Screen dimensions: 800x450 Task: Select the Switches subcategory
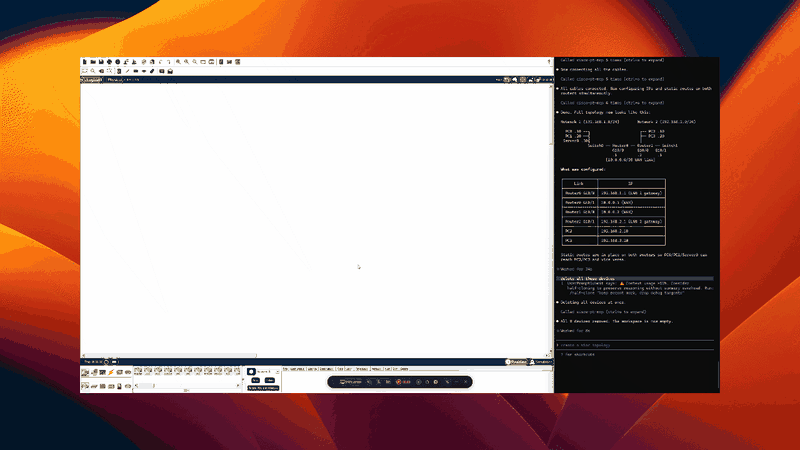pos(94,386)
